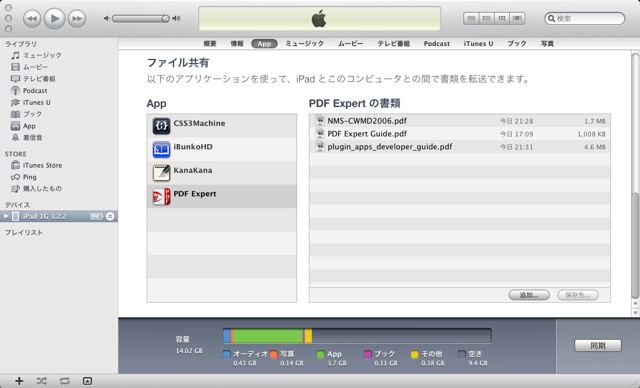
Task: Click the scrollbar down arrow
Action: tap(635, 312)
